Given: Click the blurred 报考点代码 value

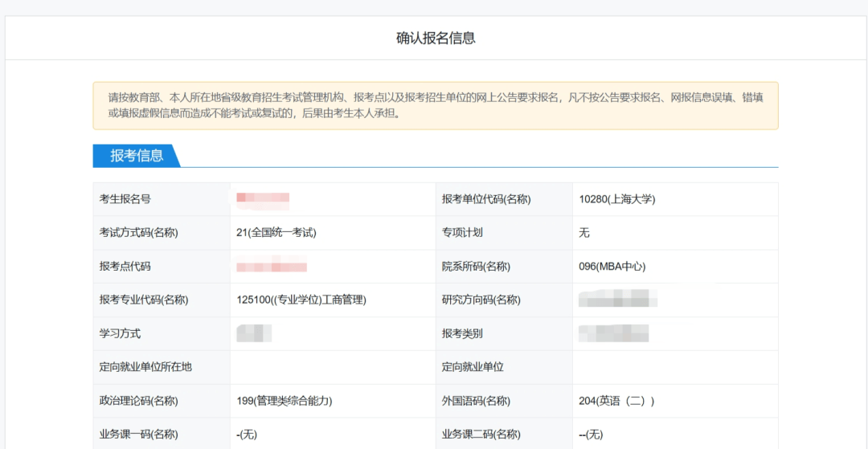Looking at the screenshot, I should click(x=272, y=266).
